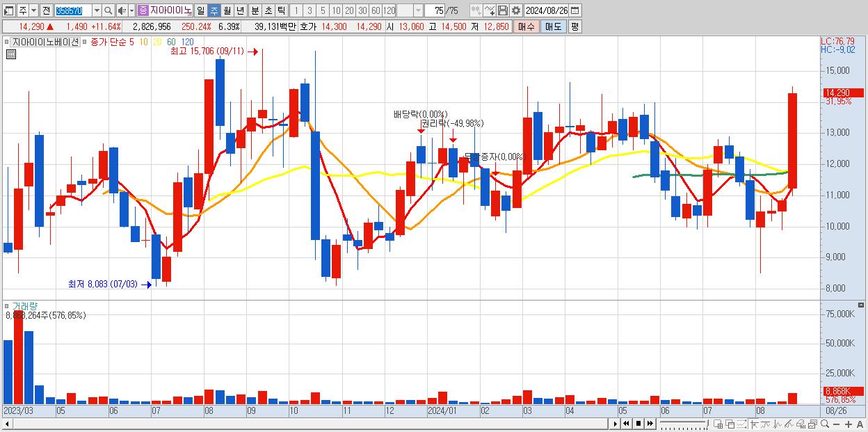This screenshot has height=432, width=868.
Task: Click the axis arrow icon in bottom toolbar
Action: 754,424
